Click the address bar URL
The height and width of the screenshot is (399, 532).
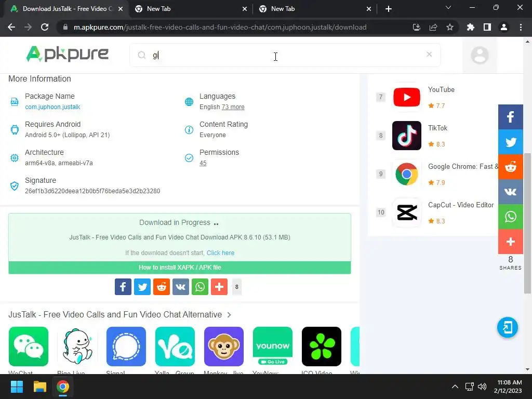pos(220,27)
